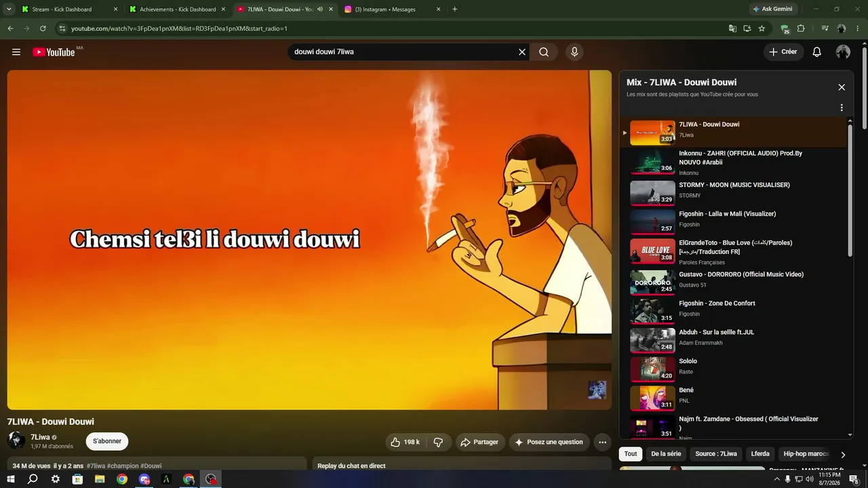Click Posez une question button
Image resolution: width=868 pixels, height=488 pixels.
pyautogui.click(x=549, y=442)
